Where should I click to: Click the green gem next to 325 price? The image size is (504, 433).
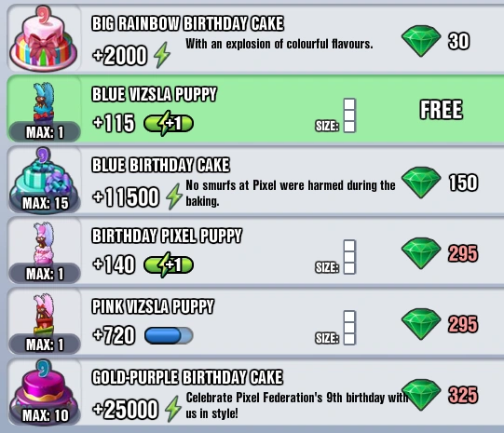pos(421,395)
